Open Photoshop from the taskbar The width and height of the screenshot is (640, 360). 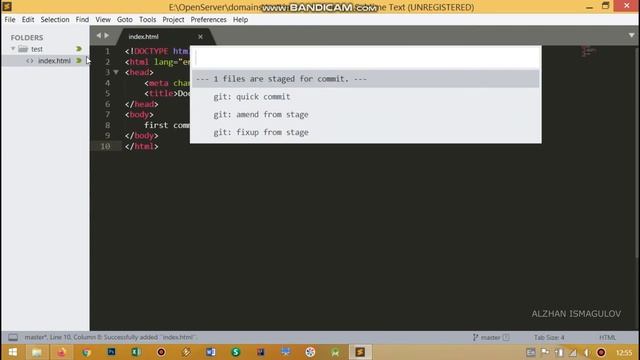(x=111, y=352)
